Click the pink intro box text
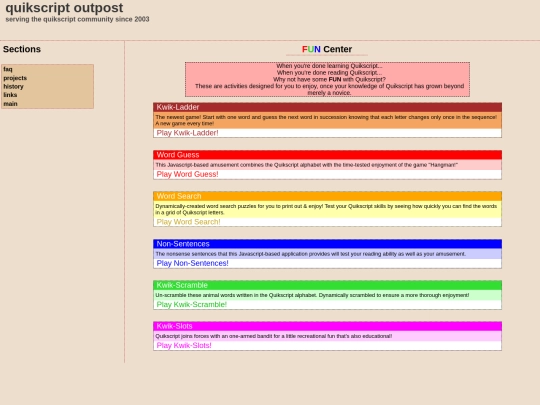The height and width of the screenshot is (405, 540). (x=328, y=79)
